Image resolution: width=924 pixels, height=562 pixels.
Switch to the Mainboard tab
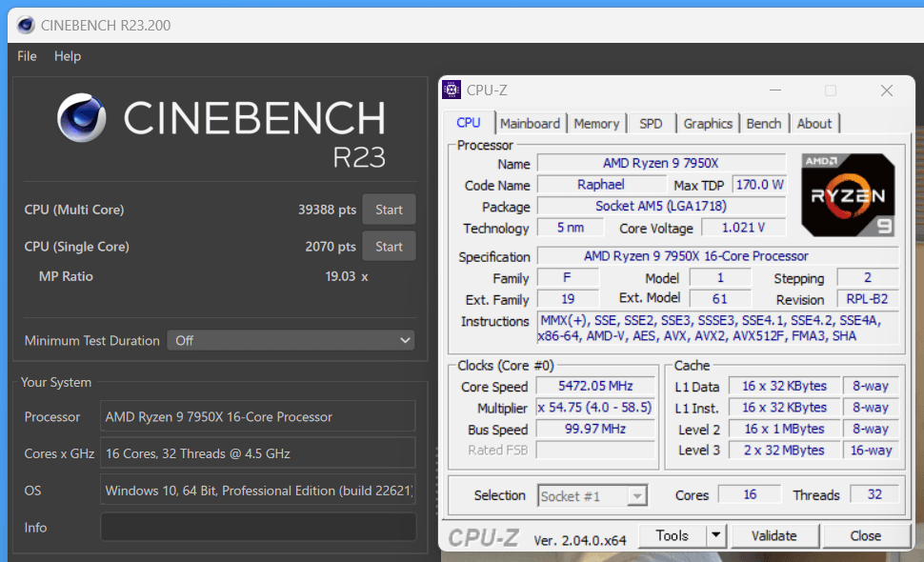coord(530,123)
